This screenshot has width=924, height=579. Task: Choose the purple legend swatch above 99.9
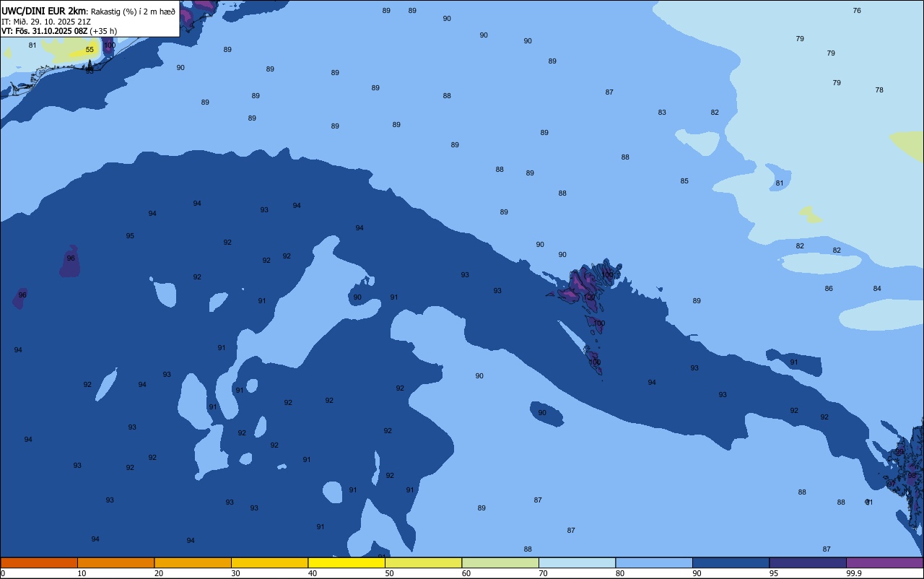(x=884, y=562)
